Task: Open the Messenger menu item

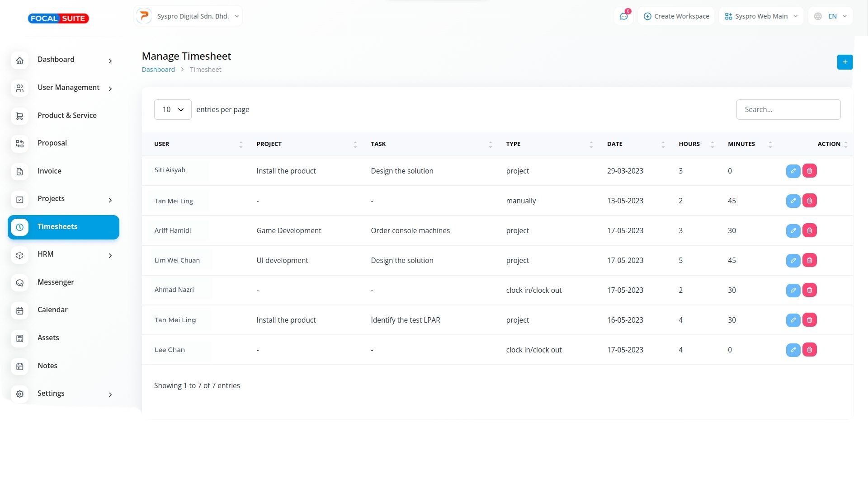Action: pyautogui.click(x=56, y=282)
